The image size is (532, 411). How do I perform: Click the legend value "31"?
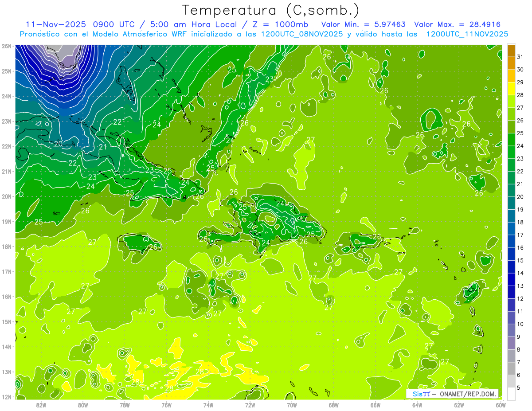tap(520, 57)
